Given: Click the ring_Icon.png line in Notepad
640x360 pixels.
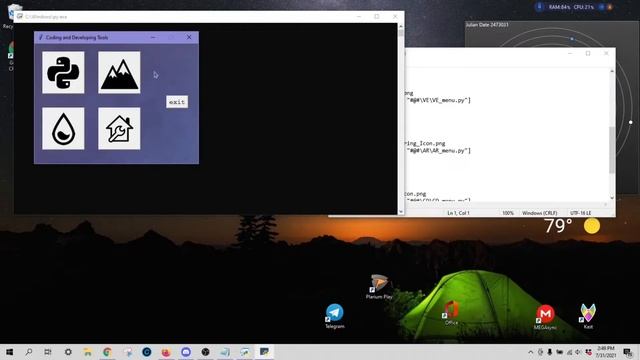Looking at the screenshot, I should (425, 143).
